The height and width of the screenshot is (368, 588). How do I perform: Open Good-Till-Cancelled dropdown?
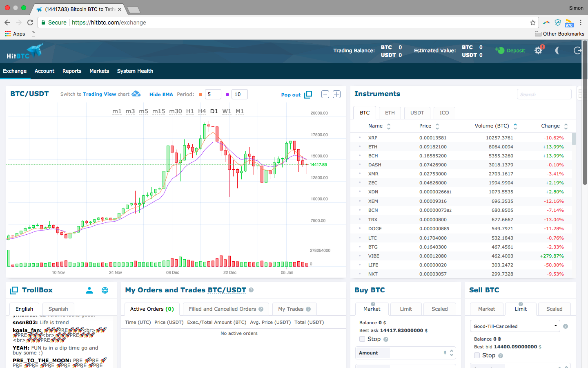tap(515, 326)
